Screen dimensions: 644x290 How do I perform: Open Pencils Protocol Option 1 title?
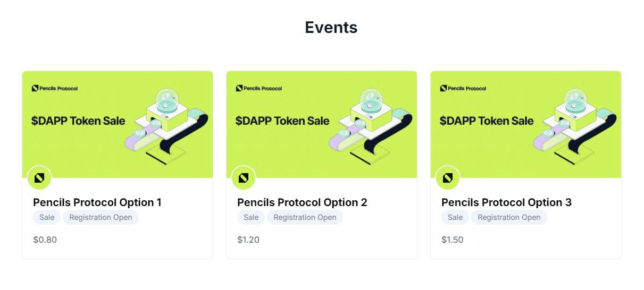coord(97,202)
